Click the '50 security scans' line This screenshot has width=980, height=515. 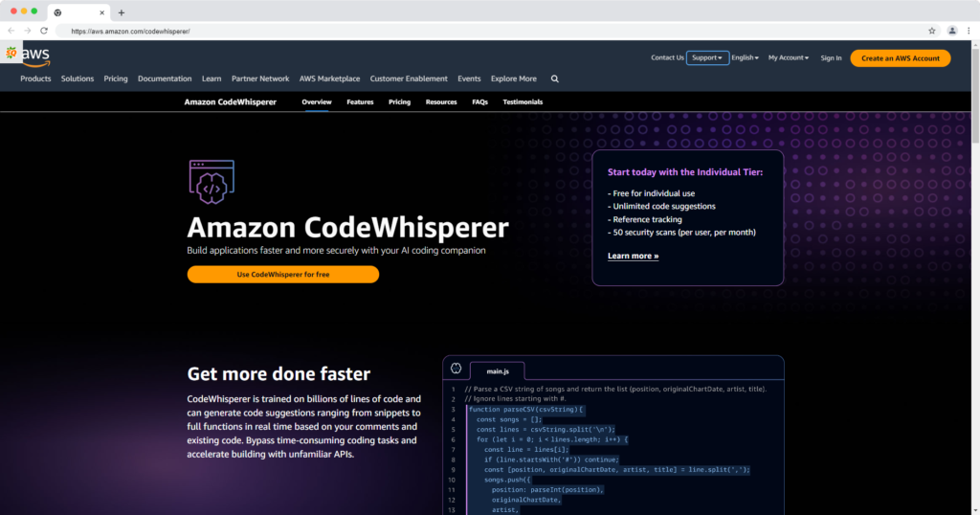(681, 233)
